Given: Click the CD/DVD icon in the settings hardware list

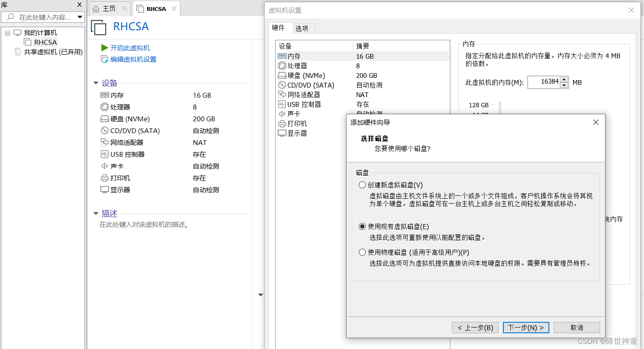Looking at the screenshot, I should [x=282, y=85].
